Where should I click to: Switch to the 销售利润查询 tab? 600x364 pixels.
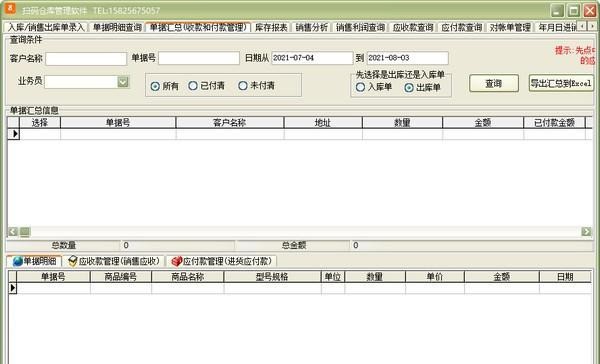360,27
